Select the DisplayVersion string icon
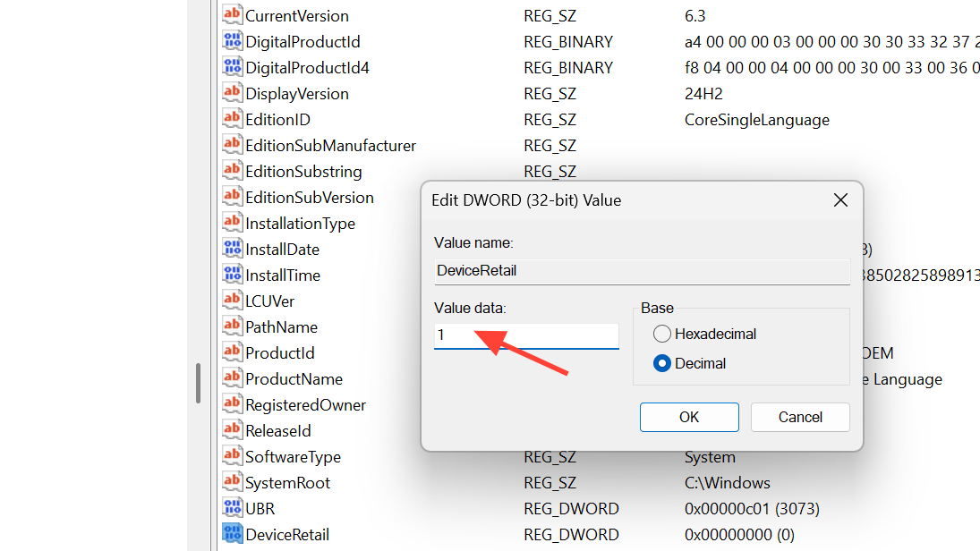980x551 pixels. (x=232, y=93)
